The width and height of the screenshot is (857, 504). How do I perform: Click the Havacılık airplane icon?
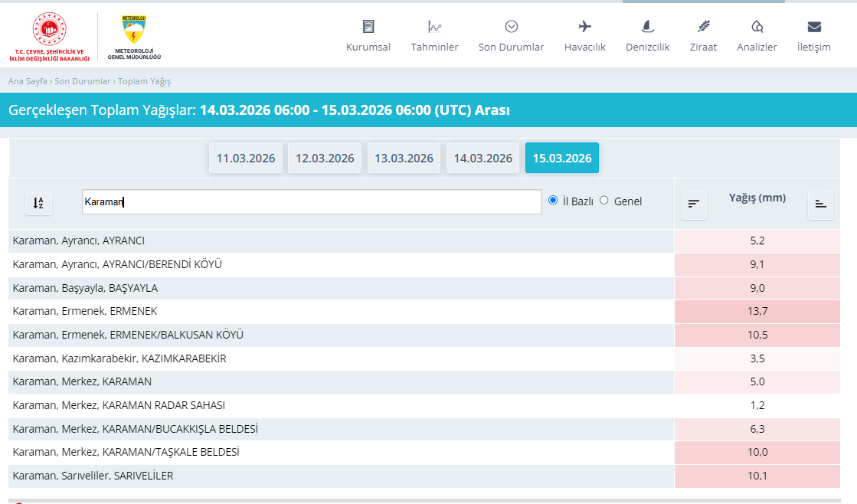(x=585, y=27)
